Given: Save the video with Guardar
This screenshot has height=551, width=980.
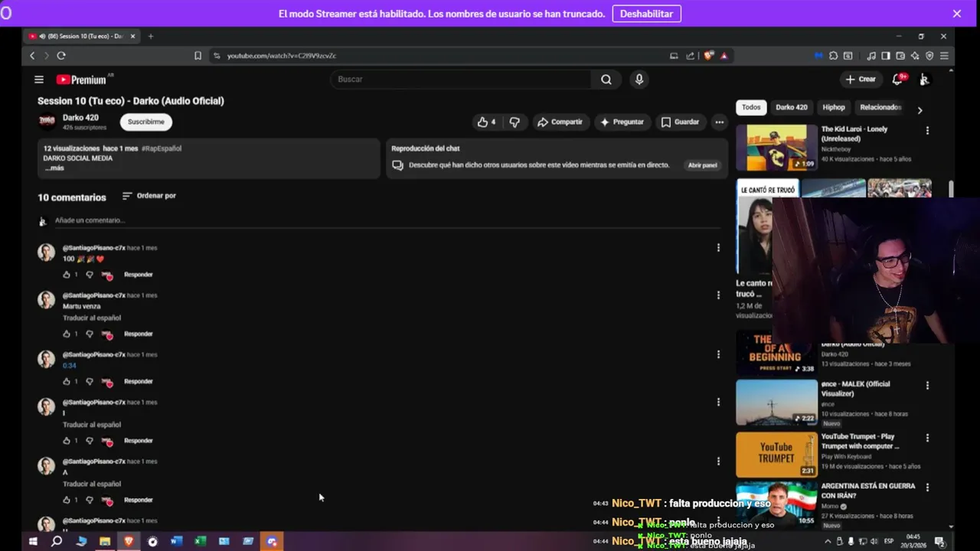Looking at the screenshot, I should coord(680,122).
